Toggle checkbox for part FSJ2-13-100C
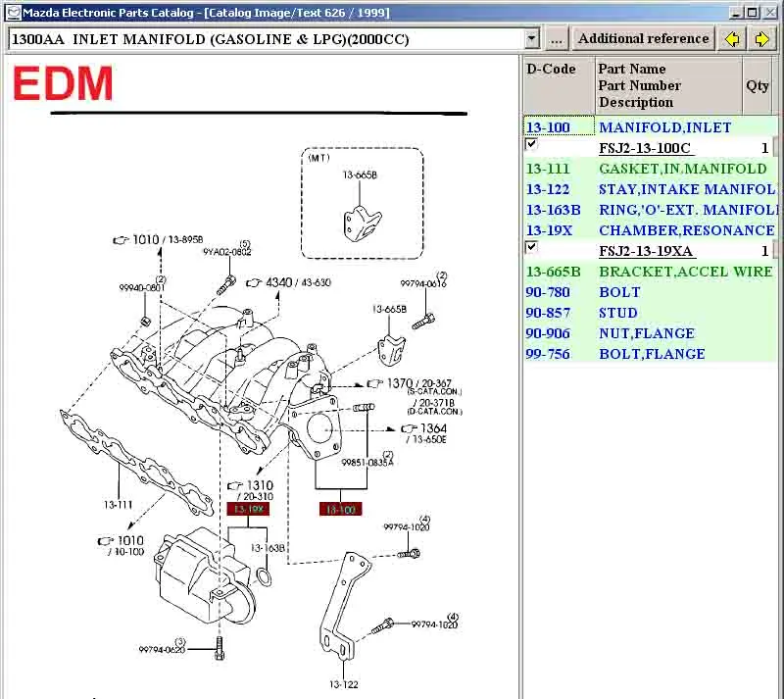 pyautogui.click(x=531, y=144)
